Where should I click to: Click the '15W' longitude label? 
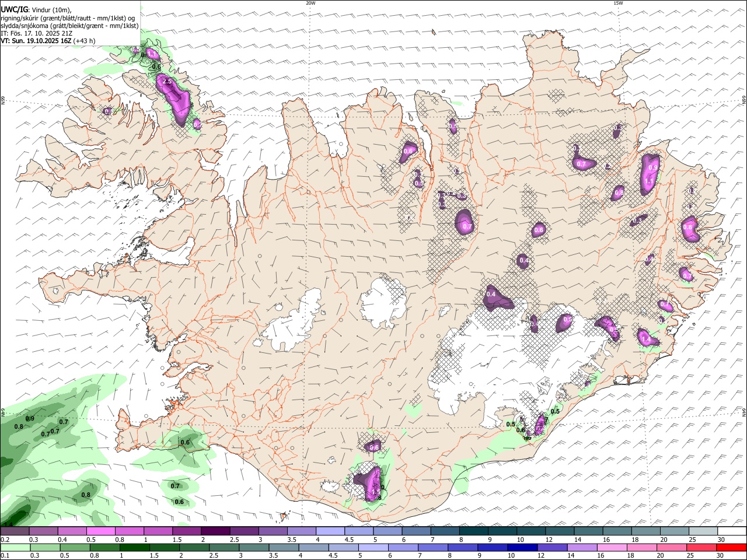pyautogui.click(x=618, y=3)
